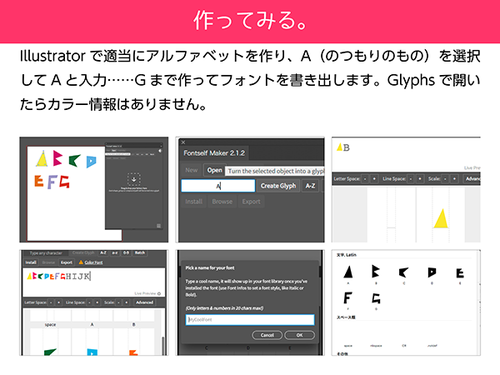The height and width of the screenshot is (375, 500).
Task: Increase Scale in the yellow triangle B panel
Action: pos(454,179)
